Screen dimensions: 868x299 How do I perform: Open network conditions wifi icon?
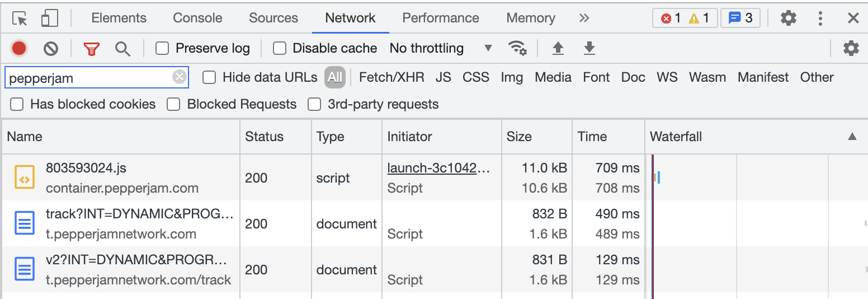click(517, 48)
